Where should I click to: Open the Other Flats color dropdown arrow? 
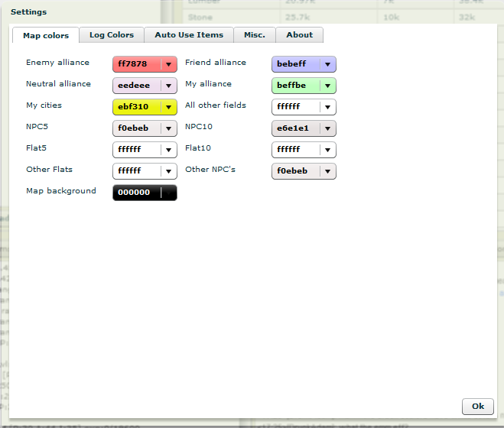168,172
